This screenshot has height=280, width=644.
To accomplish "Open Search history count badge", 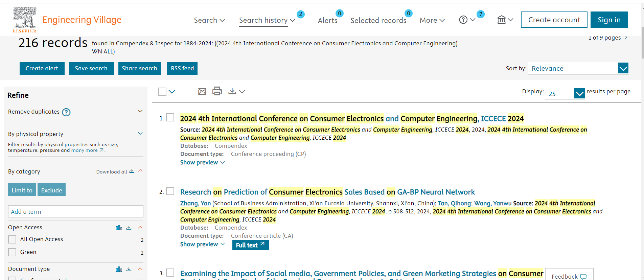I will click(x=300, y=14).
